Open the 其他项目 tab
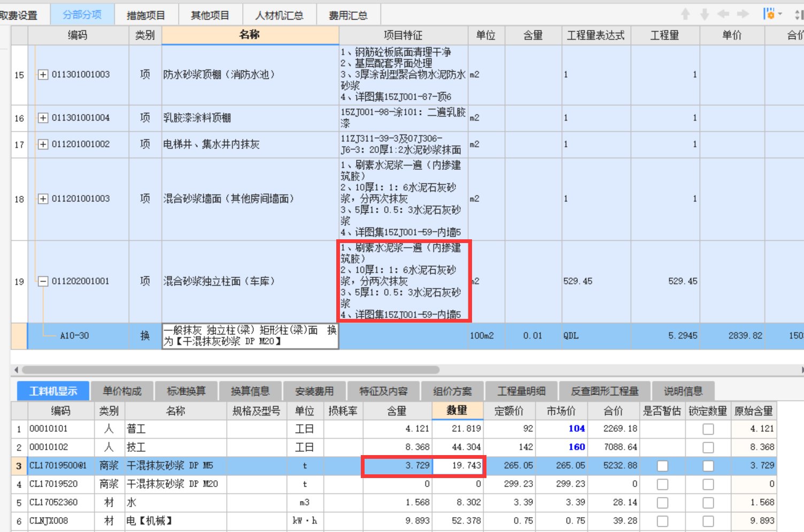804x532 pixels. click(x=210, y=15)
